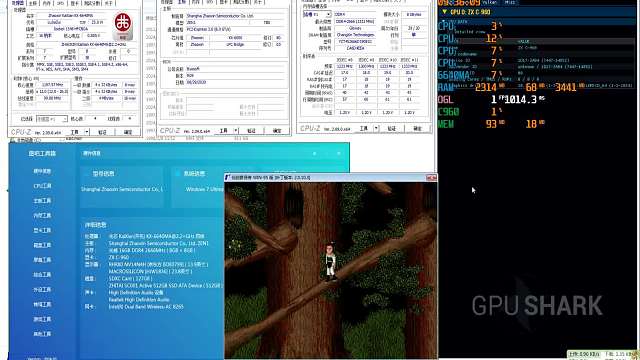Click the system information card icon in toolbox

[x=178, y=173]
